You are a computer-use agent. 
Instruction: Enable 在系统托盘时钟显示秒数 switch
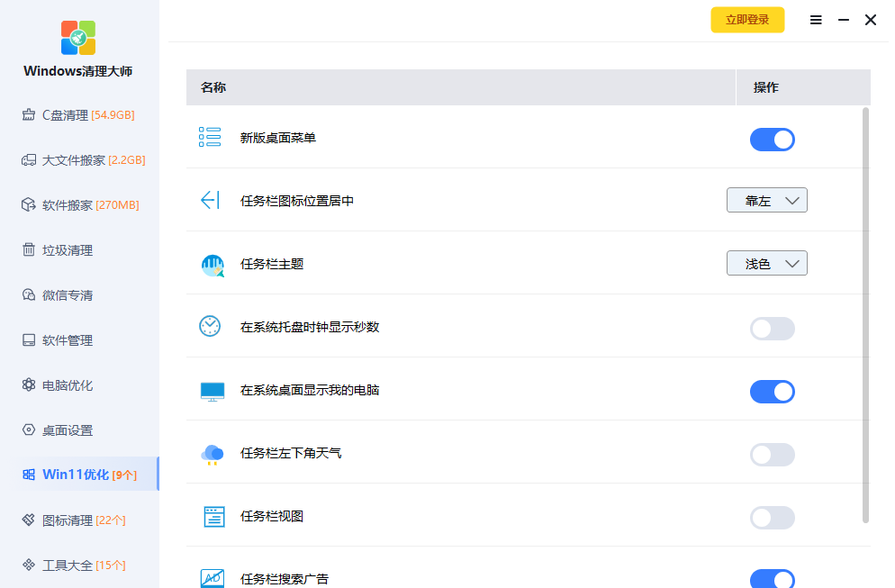[x=772, y=329]
